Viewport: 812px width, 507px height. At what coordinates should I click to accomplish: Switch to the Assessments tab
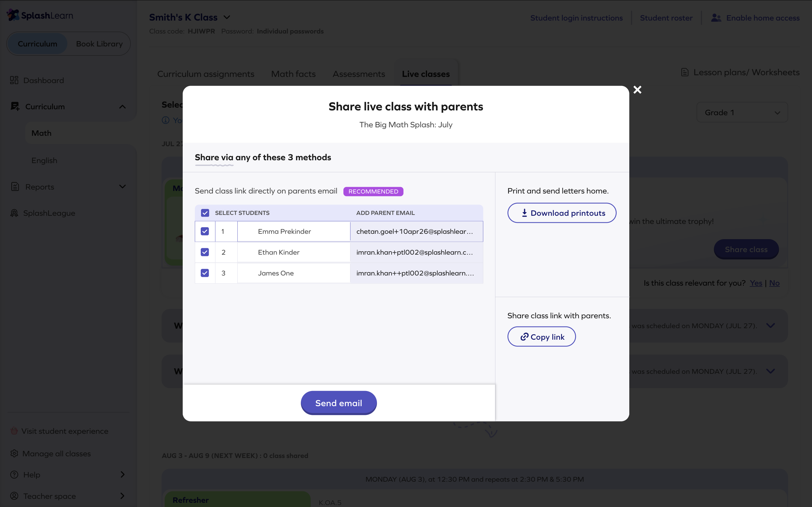point(359,74)
